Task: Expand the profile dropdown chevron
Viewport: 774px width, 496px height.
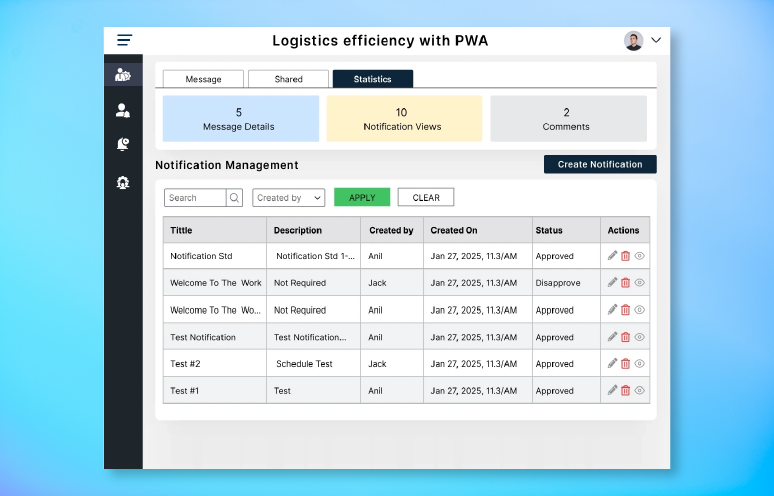Action: pyautogui.click(x=656, y=40)
